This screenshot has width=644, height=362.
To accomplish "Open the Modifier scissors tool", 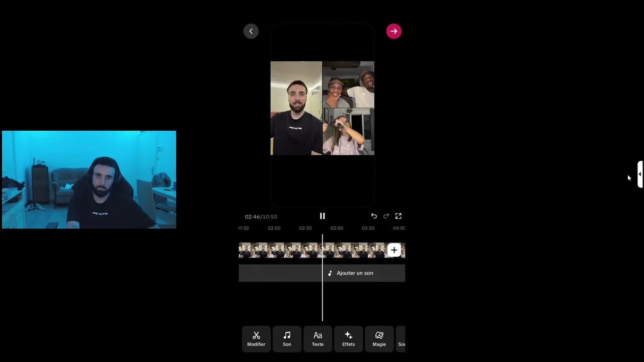I will [x=256, y=339].
